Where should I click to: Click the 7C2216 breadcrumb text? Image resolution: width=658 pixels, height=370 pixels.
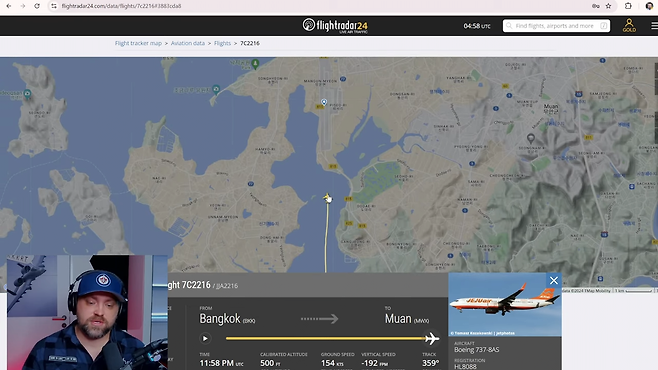pyautogui.click(x=250, y=43)
